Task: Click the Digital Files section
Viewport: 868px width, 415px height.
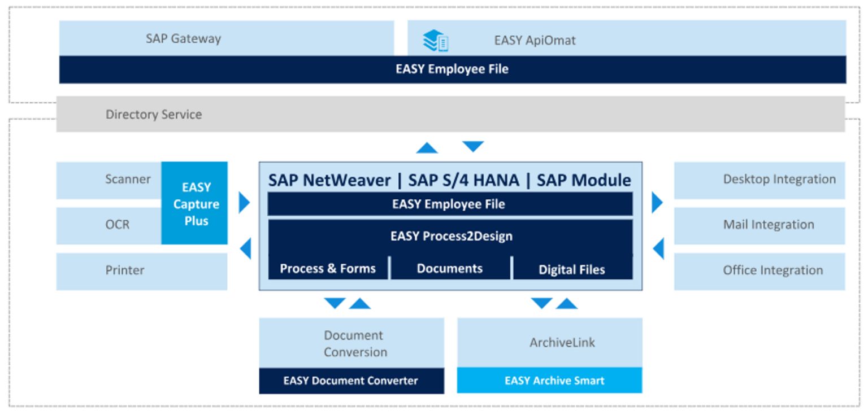Action: (572, 268)
